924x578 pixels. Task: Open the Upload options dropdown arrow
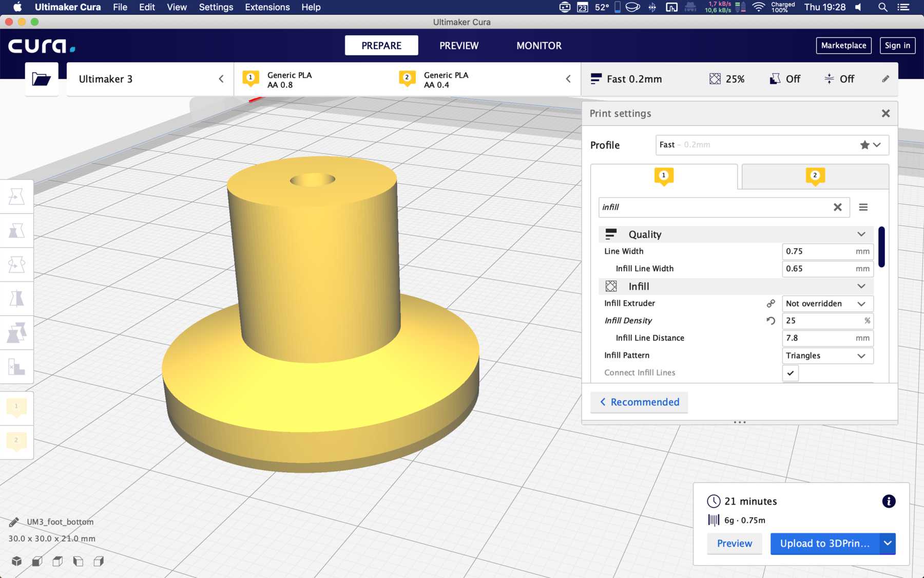(x=888, y=544)
